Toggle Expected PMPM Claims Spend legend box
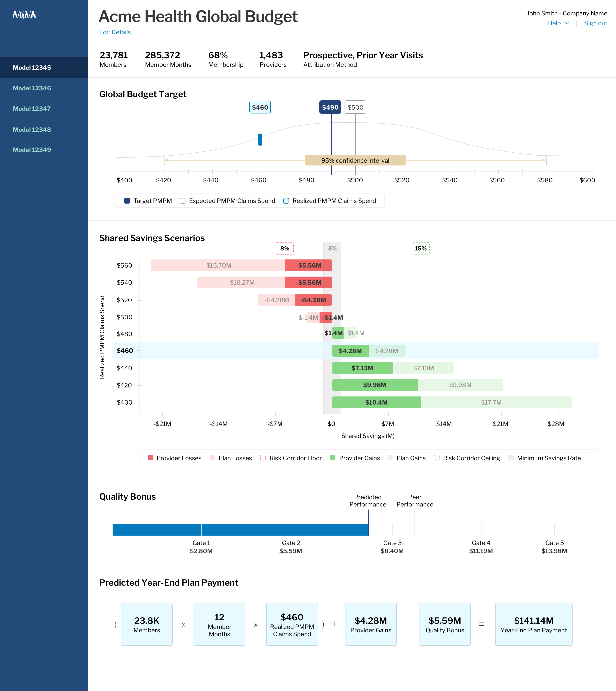This screenshot has width=616, height=691. pos(183,201)
